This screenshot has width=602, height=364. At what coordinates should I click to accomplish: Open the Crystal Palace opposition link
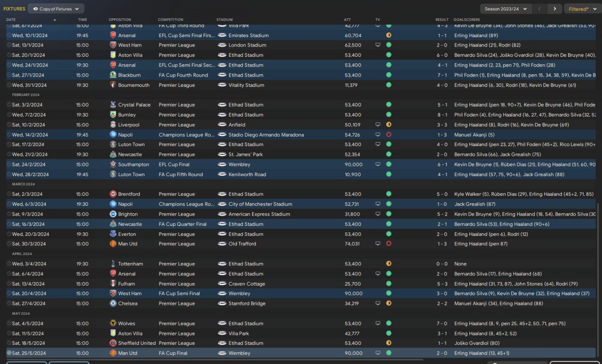[134, 105]
